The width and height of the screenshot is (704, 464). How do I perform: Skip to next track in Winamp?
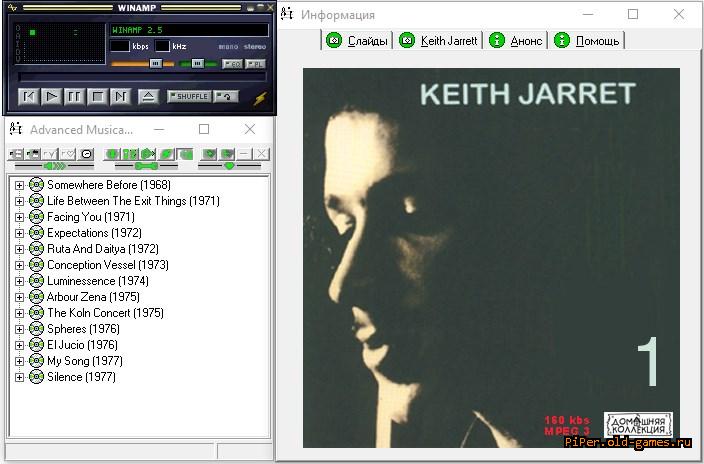click(120, 97)
